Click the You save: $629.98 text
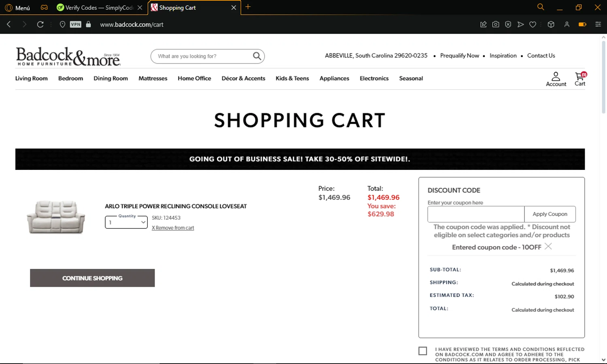This screenshot has width=607, height=364. [x=381, y=210]
